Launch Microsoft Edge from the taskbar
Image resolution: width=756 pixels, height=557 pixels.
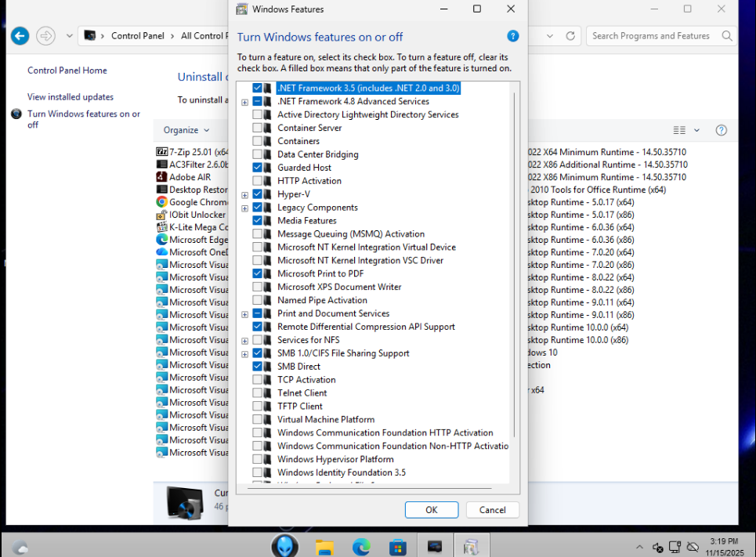361,547
